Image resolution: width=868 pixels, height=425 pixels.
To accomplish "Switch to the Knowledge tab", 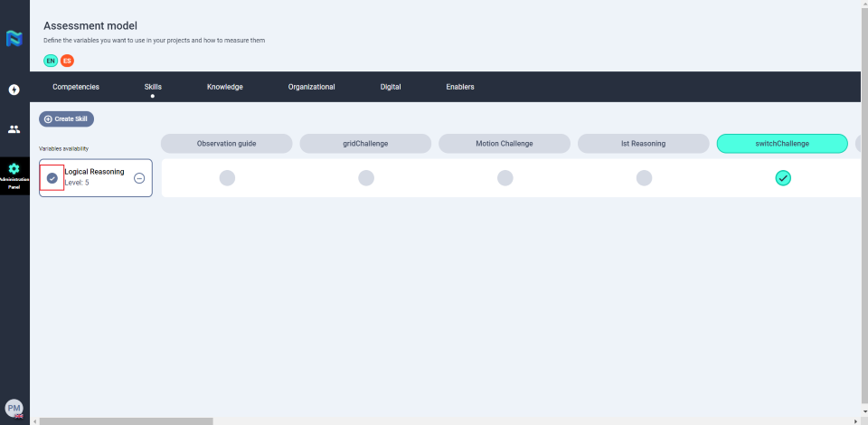I will 224,87.
